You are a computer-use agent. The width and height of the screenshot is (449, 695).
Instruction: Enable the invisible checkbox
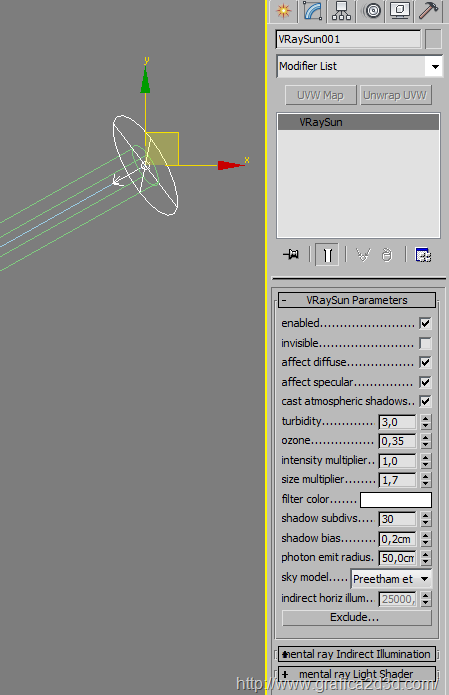tap(425, 343)
